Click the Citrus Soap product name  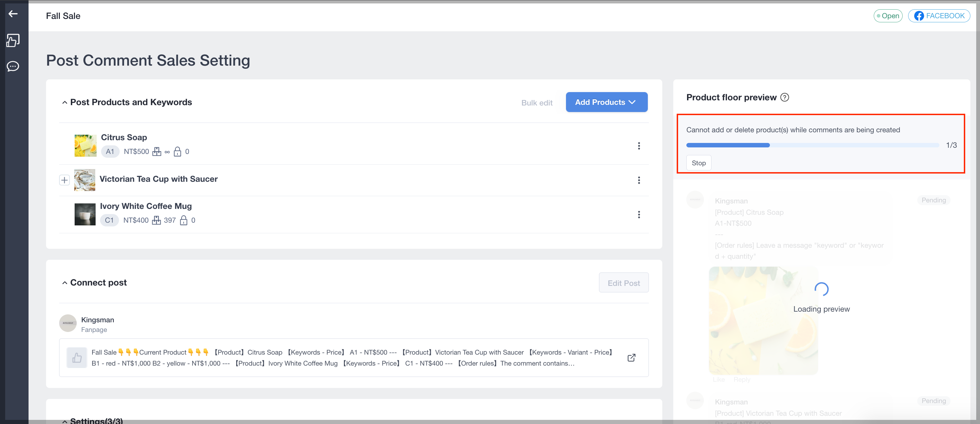pos(124,137)
